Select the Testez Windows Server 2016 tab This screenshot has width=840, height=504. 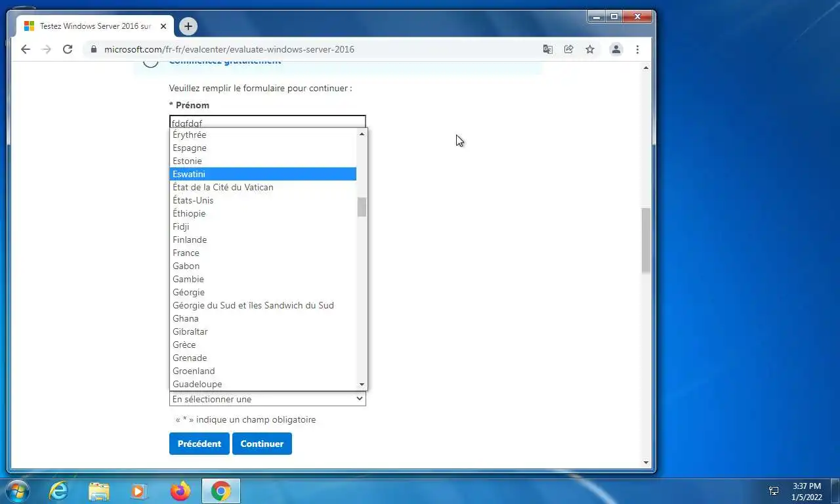(x=96, y=26)
